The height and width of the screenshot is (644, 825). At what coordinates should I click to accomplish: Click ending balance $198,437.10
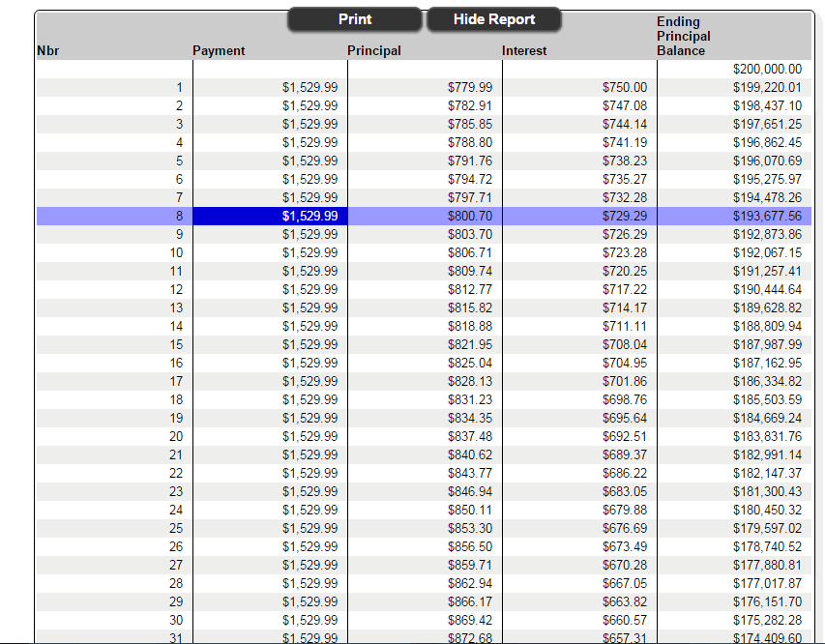pos(767,105)
